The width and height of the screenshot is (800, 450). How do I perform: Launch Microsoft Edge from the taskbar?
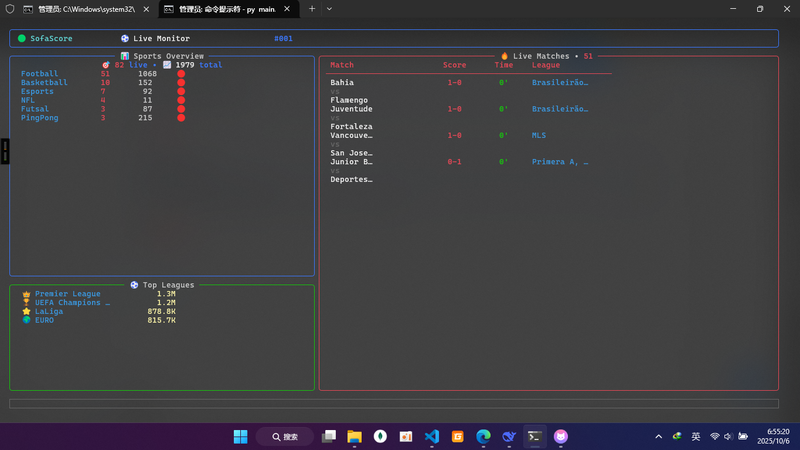tap(483, 436)
